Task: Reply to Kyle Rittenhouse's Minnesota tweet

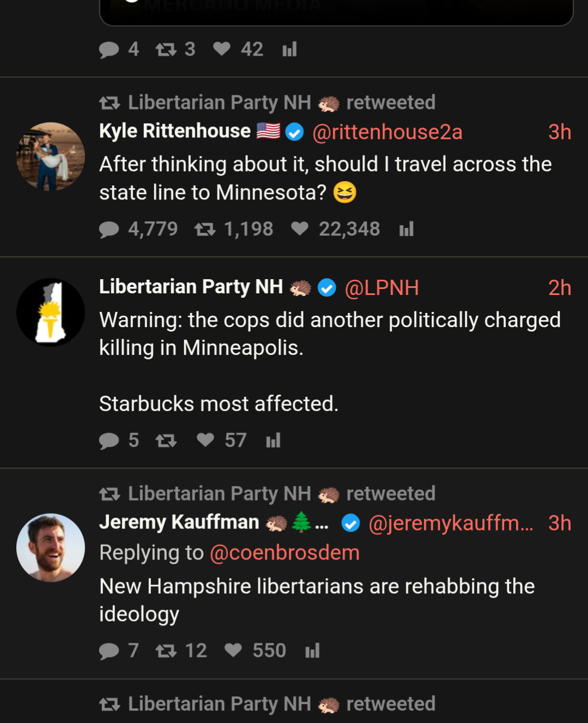Action: (109, 230)
